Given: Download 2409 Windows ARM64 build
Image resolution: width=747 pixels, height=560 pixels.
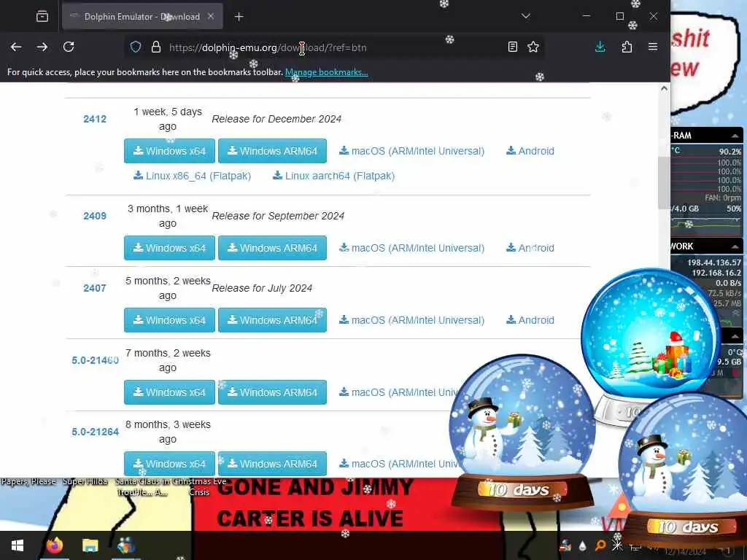Looking at the screenshot, I should [273, 248].
